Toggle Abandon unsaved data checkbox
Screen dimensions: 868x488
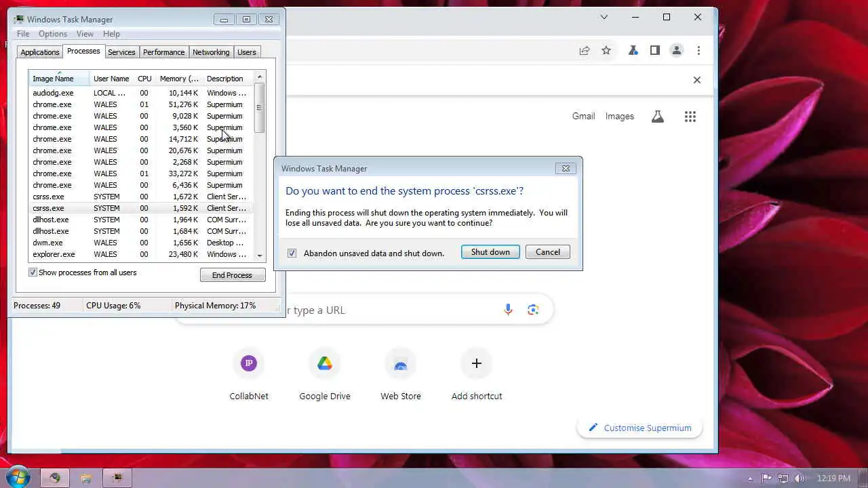292,253
